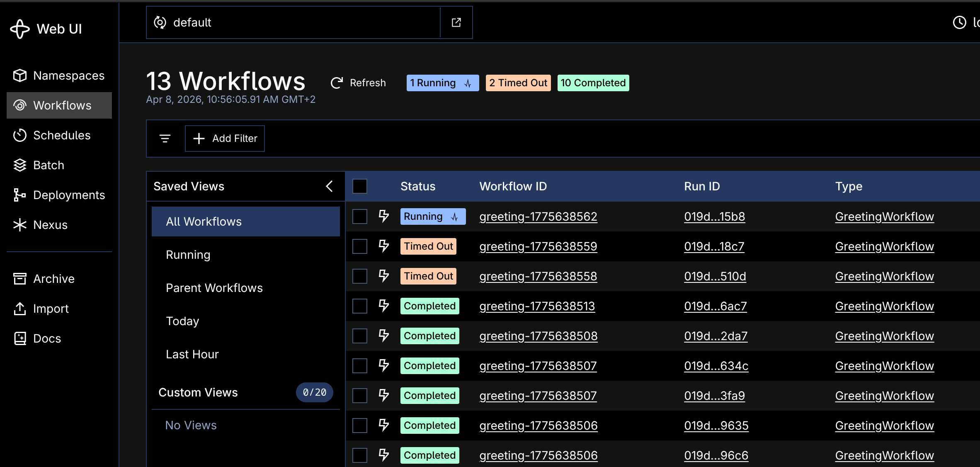
Task: Open event history icon on the Running workflow row
Action: point(384,216)
